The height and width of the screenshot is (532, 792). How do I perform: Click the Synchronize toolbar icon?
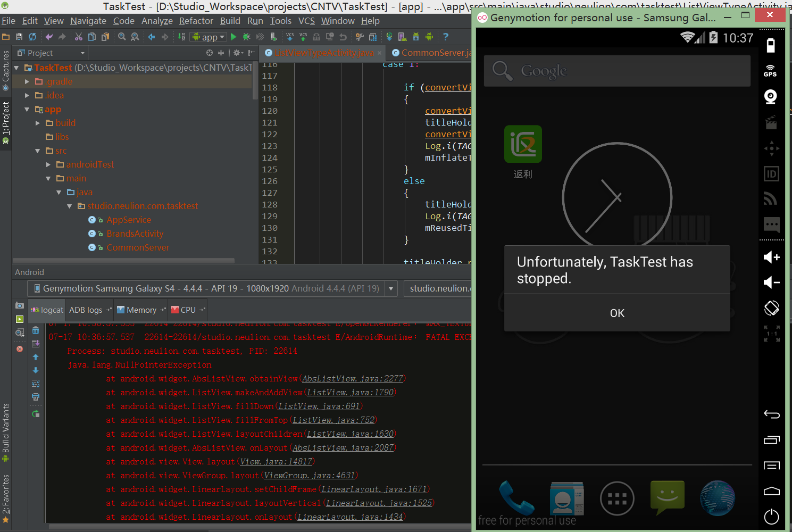pyautogui.click(x=32, y=37)
